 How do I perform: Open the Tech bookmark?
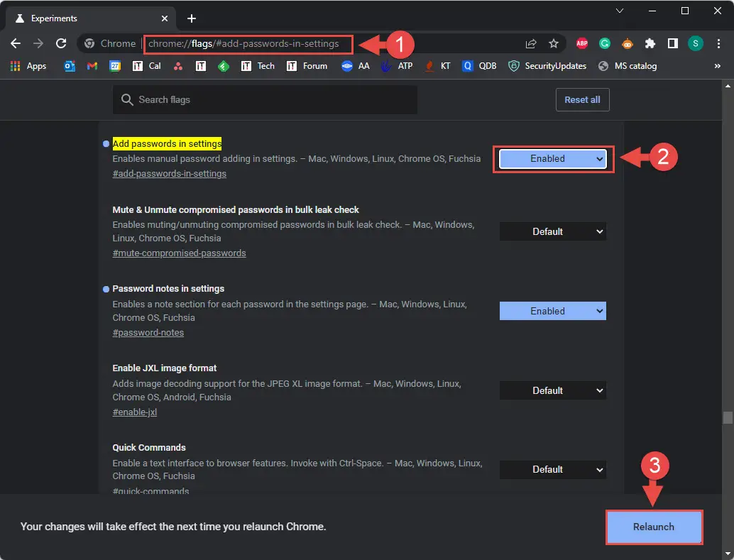coord(258,66)
